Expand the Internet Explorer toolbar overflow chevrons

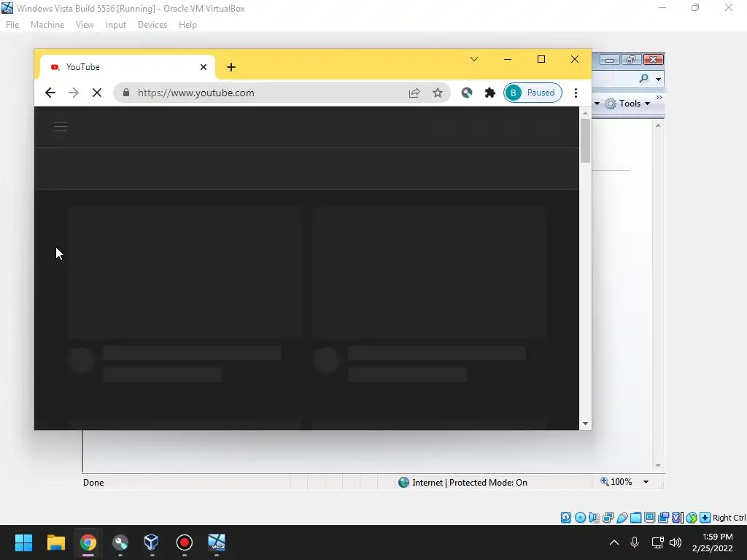659,97
